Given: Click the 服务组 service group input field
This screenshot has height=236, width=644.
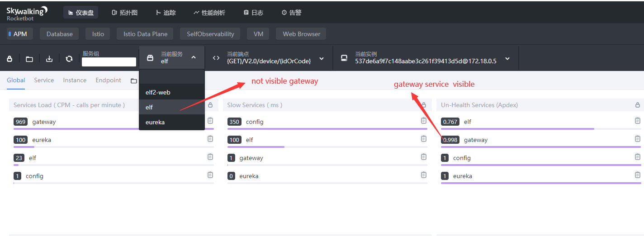Looking at the screenshot, I should (x=109, y=62).
